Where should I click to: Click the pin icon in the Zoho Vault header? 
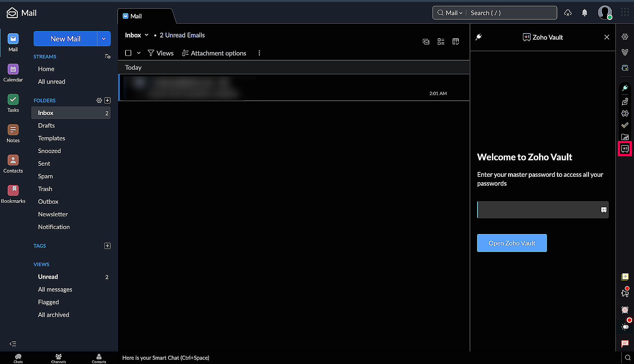[x=479, y=37]
